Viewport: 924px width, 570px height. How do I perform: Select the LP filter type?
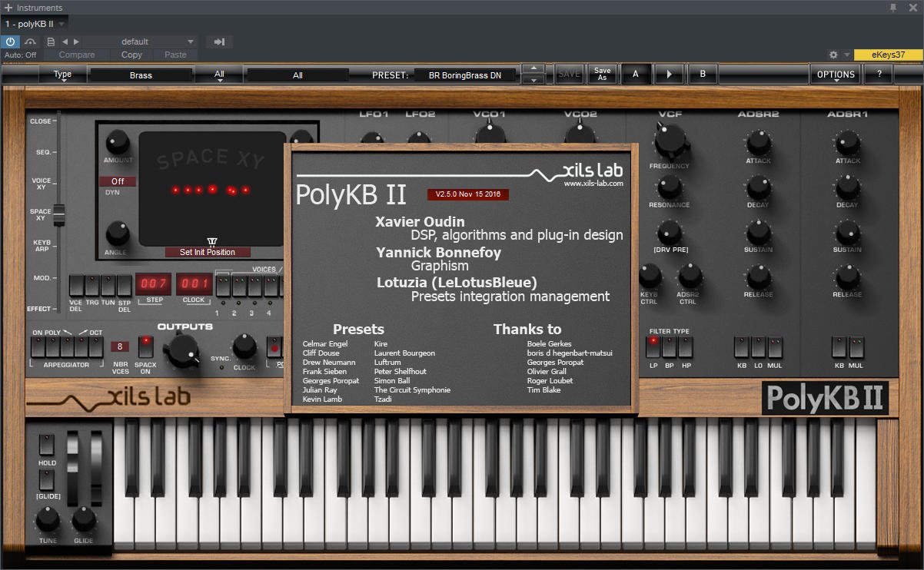coord(653,346)
